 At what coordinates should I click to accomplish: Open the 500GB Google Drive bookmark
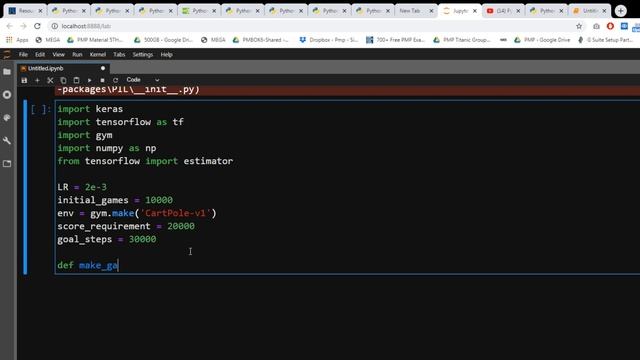(x=163, y=40)
